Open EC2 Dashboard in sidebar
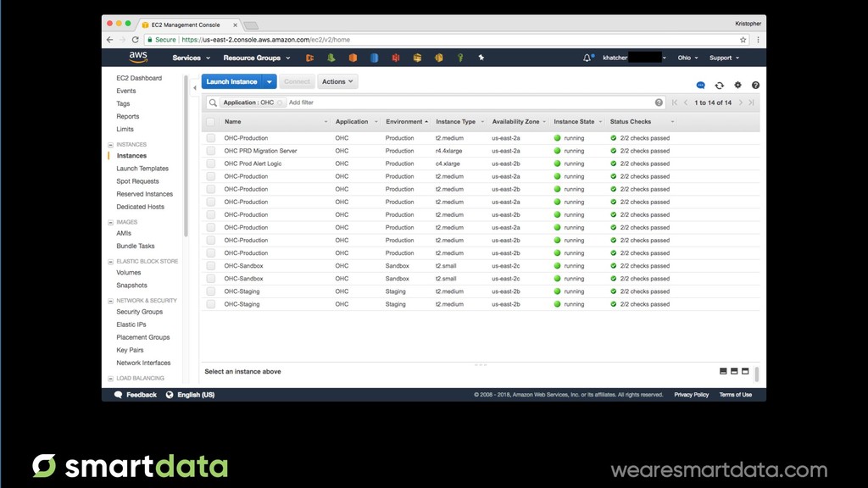 tap(139, 78)
